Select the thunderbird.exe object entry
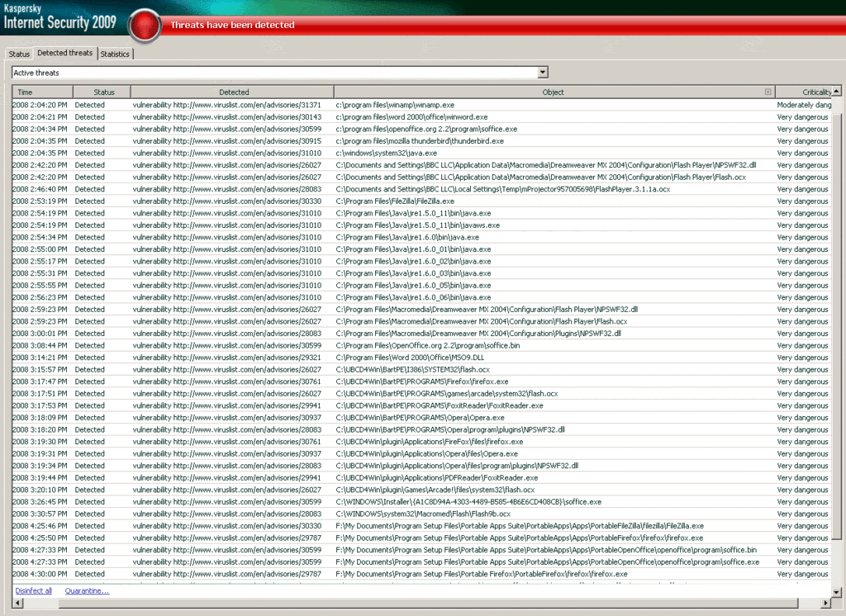 pyautogui.click(x=420, y=141)
